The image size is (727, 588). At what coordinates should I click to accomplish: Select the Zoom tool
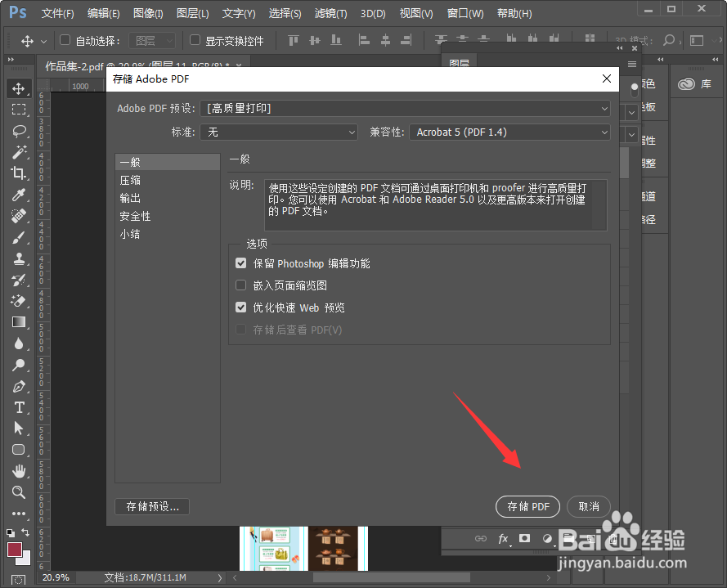click(x=19, y=492)
